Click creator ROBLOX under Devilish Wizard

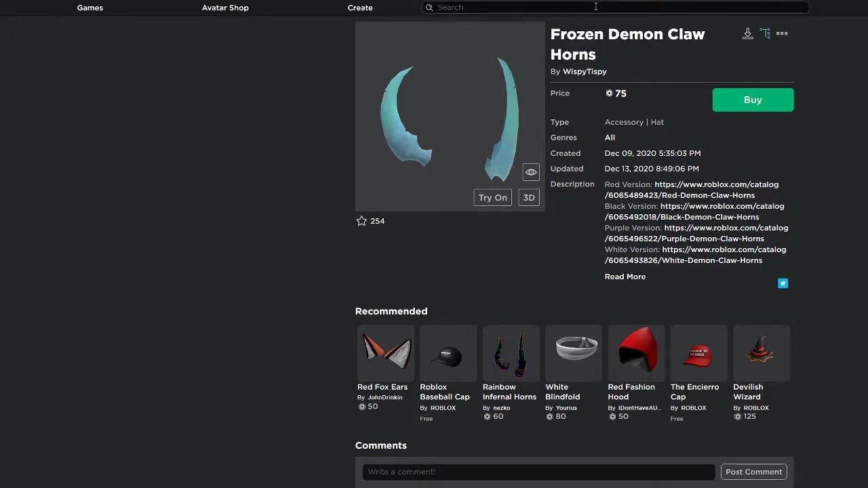tap(756, 408)
